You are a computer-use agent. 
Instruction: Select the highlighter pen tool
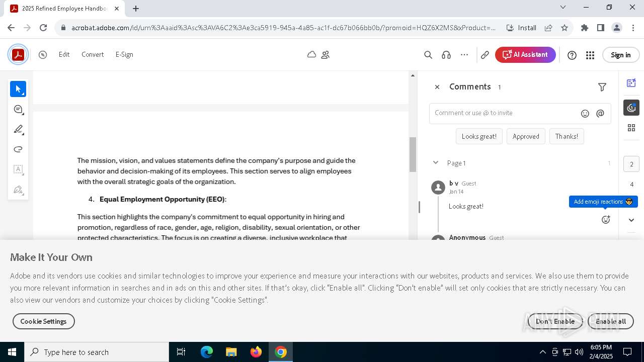click(18, 129)
